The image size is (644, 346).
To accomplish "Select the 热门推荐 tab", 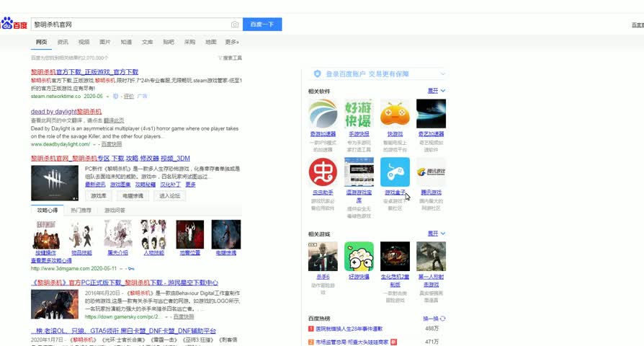I will tap(81, 210).
